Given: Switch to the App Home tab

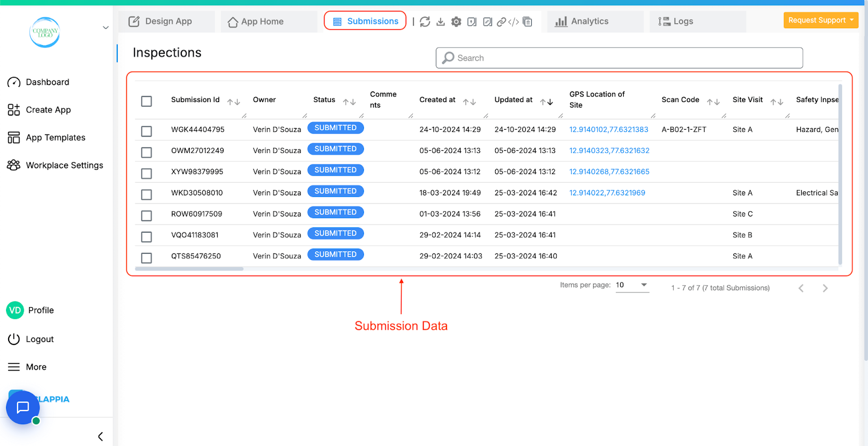Looking at the screenshot, I should coord(269,22).
